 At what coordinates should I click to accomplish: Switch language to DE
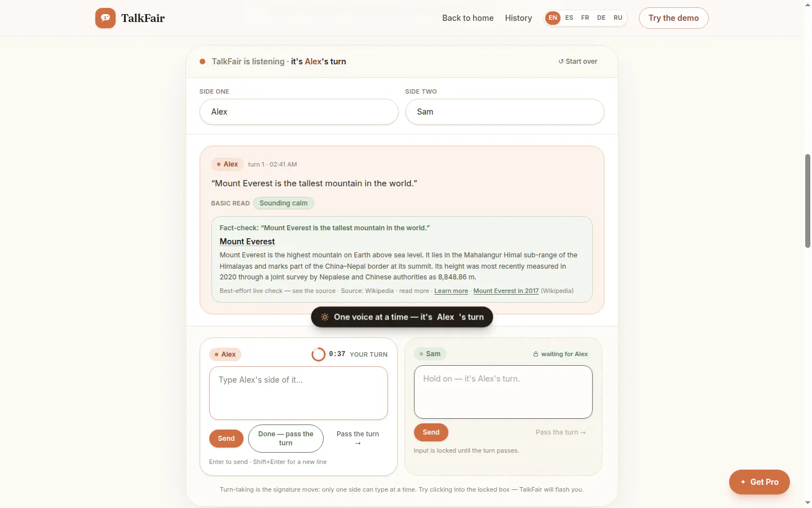[602, 18]
